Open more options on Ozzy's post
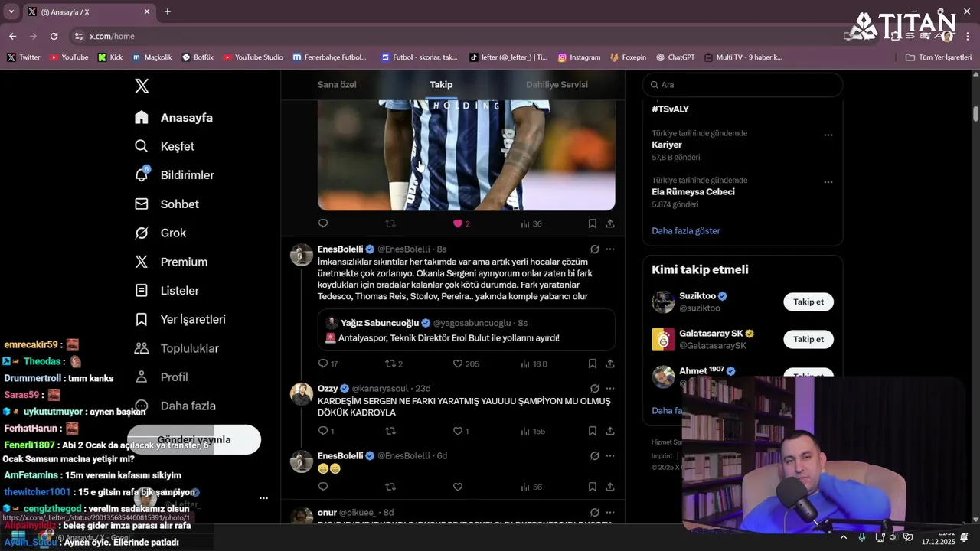 tap(610, 388)
